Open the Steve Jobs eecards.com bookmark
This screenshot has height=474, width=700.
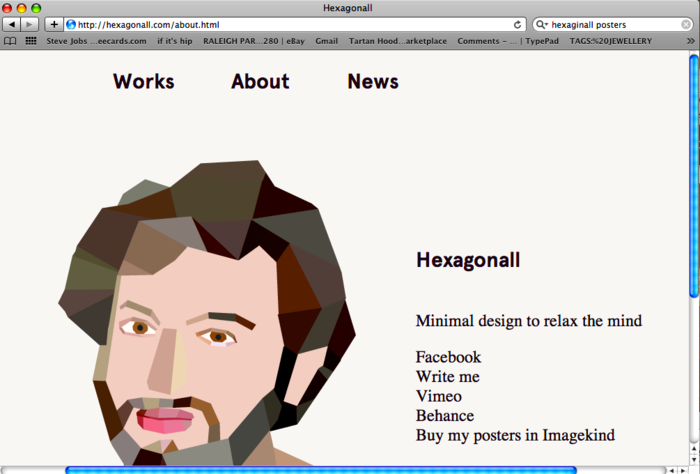96,41
